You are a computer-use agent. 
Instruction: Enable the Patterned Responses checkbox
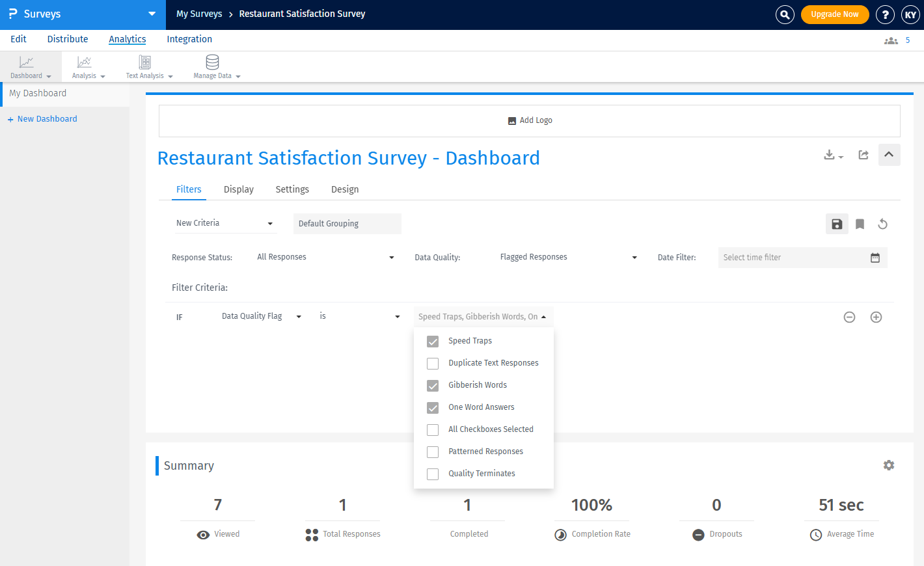[x=433, y=452]
